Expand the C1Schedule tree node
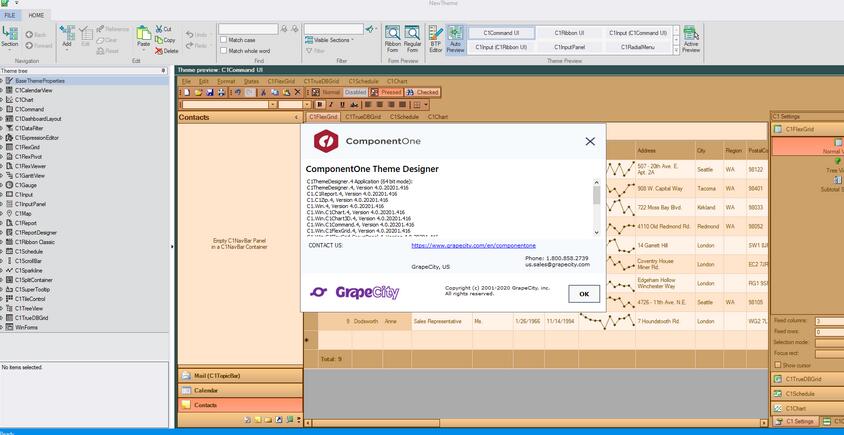This screenshot has height=435, width=844. pos(2,251)
